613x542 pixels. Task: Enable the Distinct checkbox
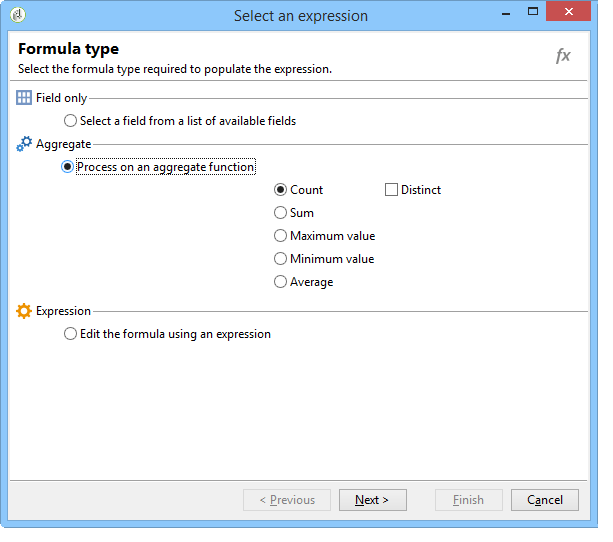391,190
